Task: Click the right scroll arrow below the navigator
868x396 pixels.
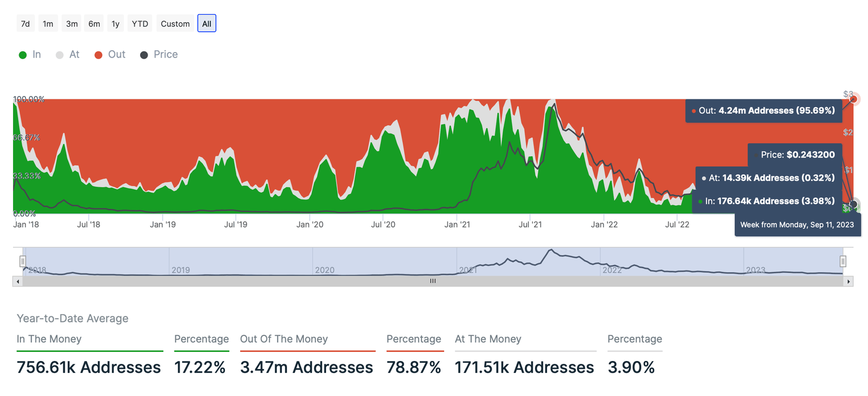Action: (849, 281)
